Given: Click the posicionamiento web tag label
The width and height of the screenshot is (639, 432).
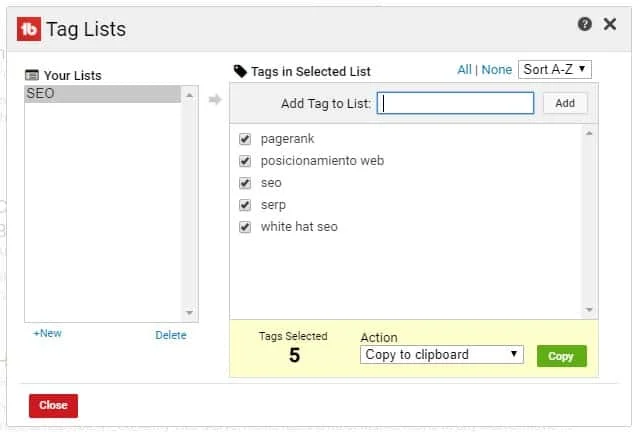Looking at the screenshot, I should point(322,161).
